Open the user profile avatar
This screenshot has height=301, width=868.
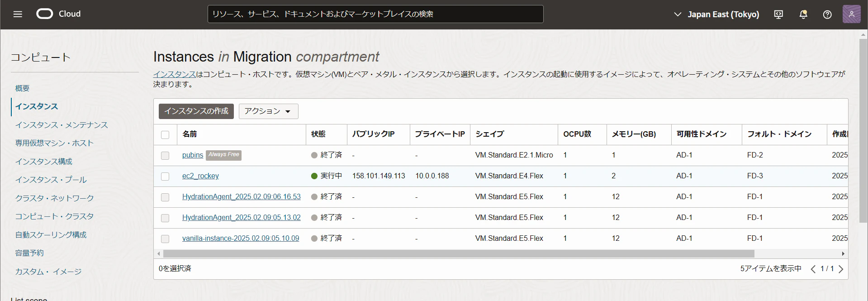coord(851,14)
